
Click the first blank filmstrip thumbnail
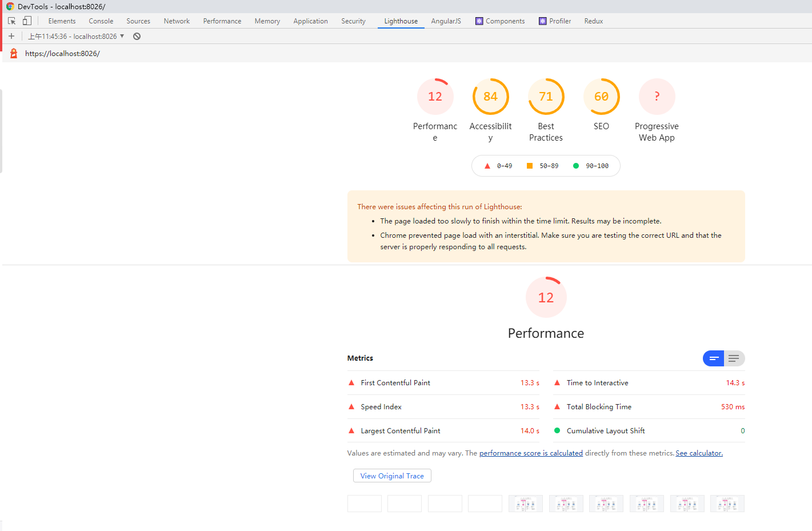coord(365,504)
